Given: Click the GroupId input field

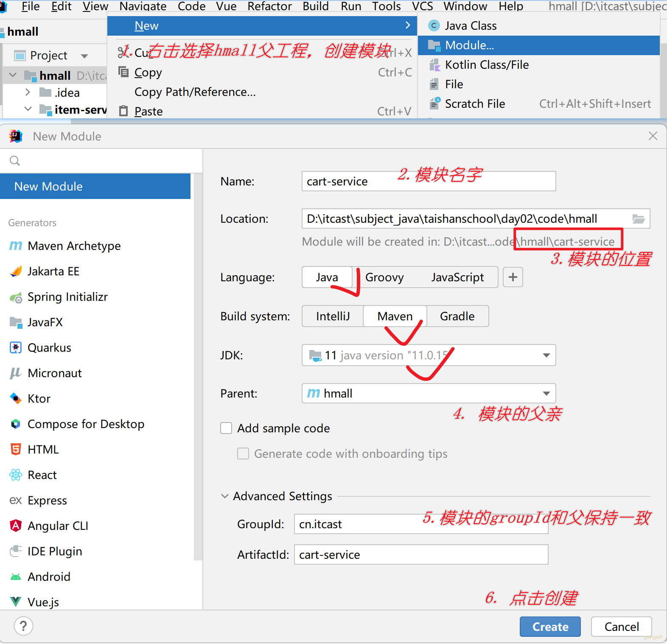Looking at the screenshot, I should (x=421, y=524).
